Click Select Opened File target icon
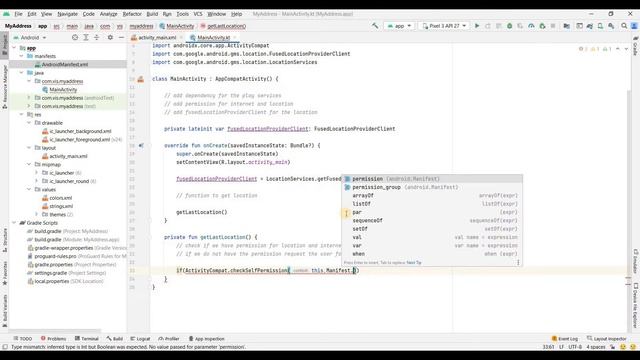Screen dimensions: 640x360 pyautogui.click(x=75, y=37)
